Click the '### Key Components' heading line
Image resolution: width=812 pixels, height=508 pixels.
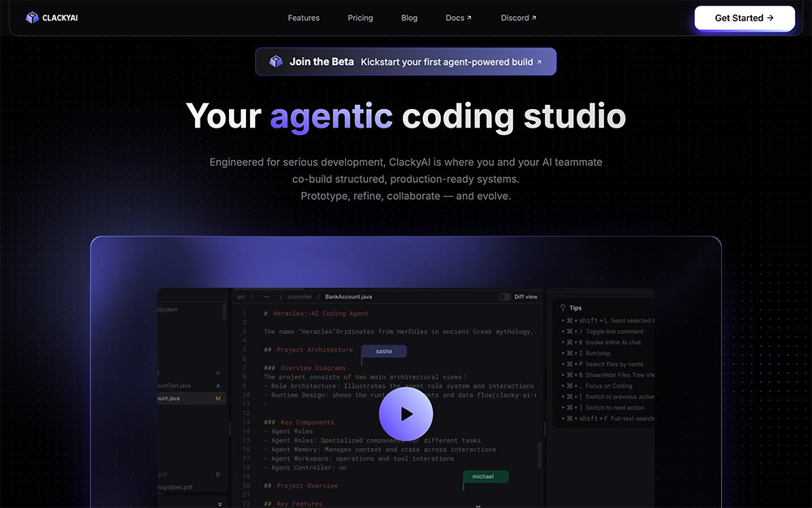[x=299, y=423]
